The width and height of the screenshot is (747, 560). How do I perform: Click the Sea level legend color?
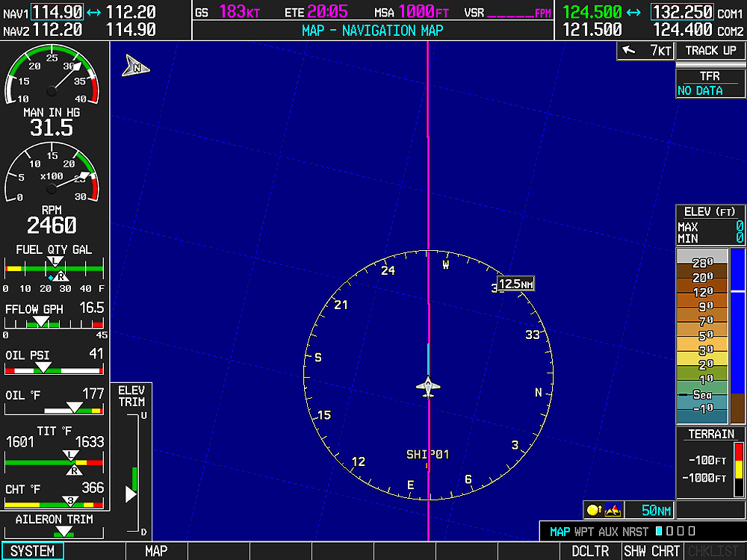click(701, 394)
